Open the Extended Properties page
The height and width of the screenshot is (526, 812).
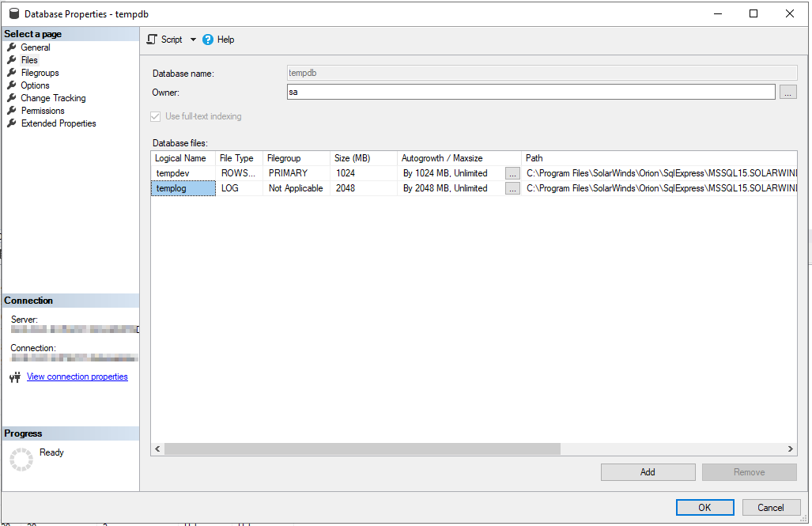pos(58,123)
